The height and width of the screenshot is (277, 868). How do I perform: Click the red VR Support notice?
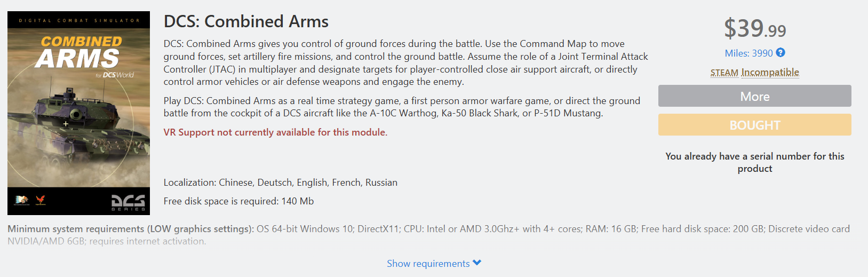coord(275,132)
